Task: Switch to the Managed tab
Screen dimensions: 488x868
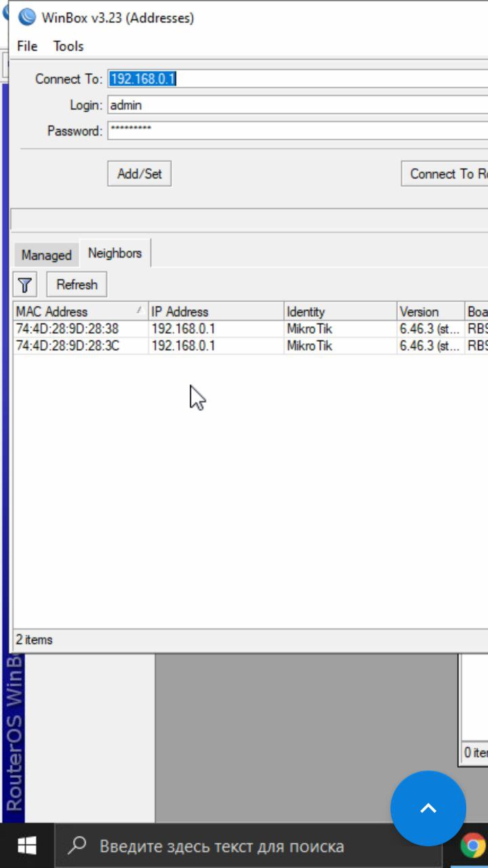Action: 46,255
